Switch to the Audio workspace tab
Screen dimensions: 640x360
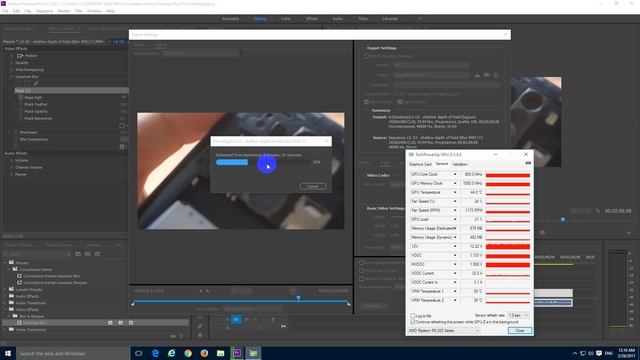tap(338, 19)
